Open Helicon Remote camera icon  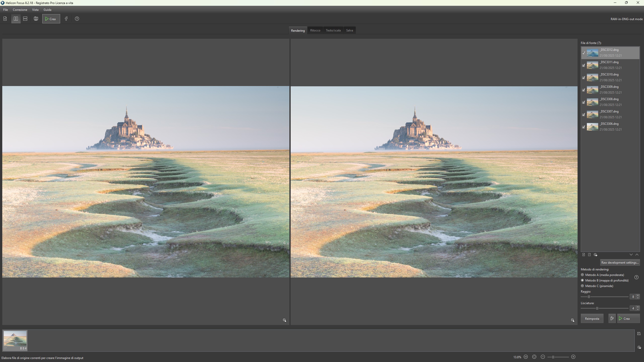point(36,19)
